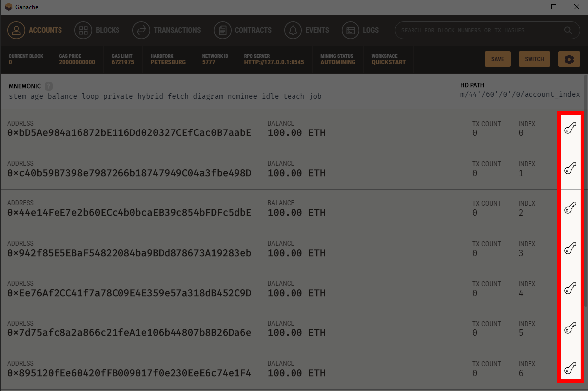Go to the Transactions tab
Viewport: 588px width, 391px height.
[x=167, y=30]
